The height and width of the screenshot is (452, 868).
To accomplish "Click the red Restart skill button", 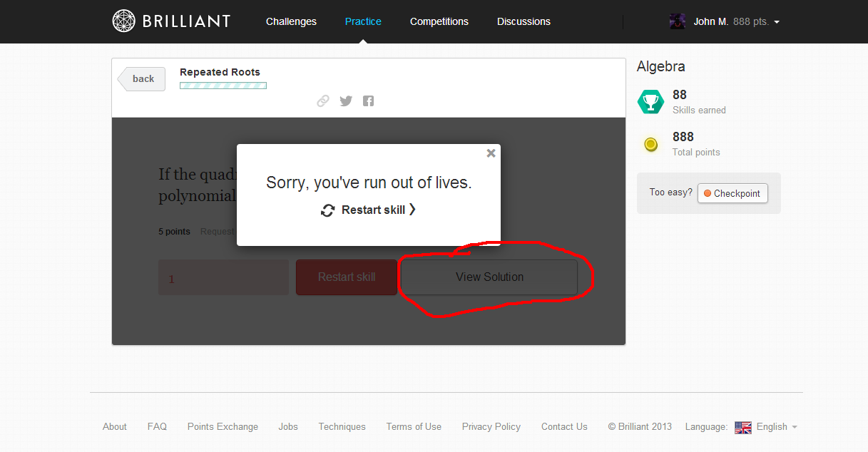I will click(347, 277).
